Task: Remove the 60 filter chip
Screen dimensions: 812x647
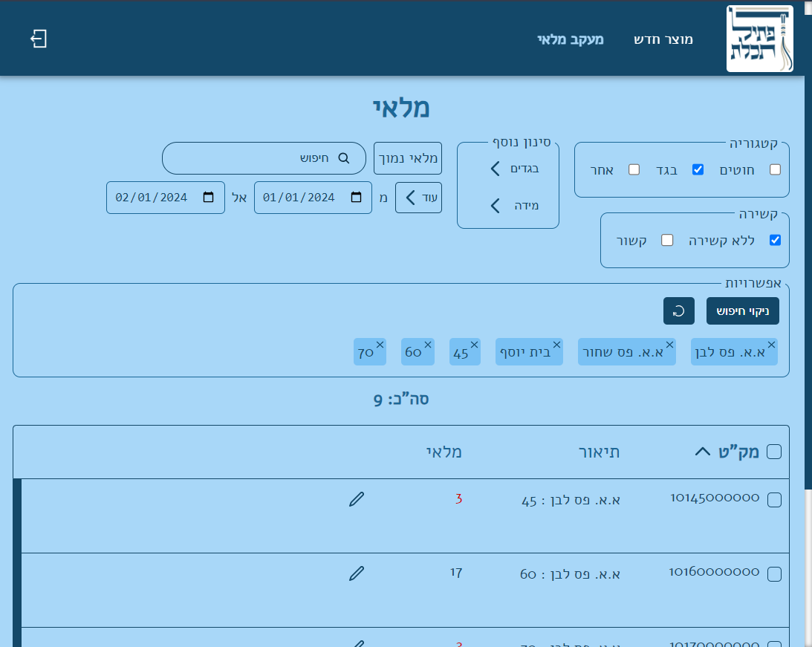Action: (x=428, y=345)
